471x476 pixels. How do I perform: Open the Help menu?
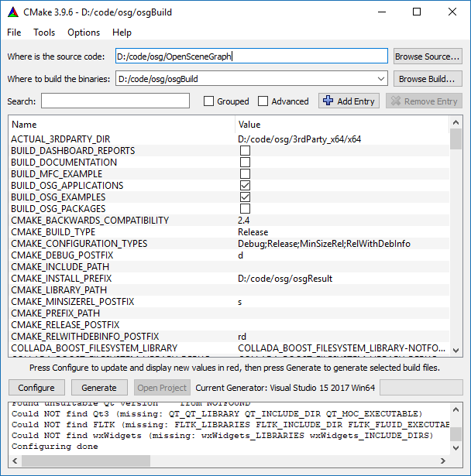click(122, 33)
